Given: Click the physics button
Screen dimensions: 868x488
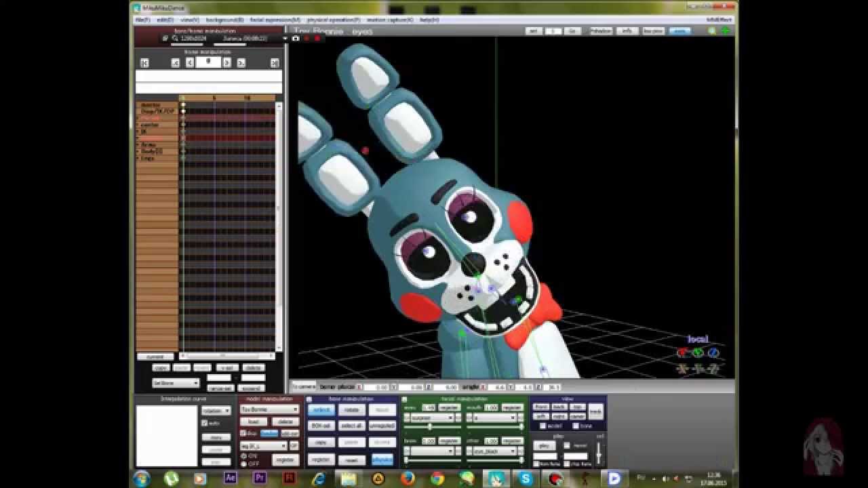Looking at the screenshot, I should (x=382, y=460).
